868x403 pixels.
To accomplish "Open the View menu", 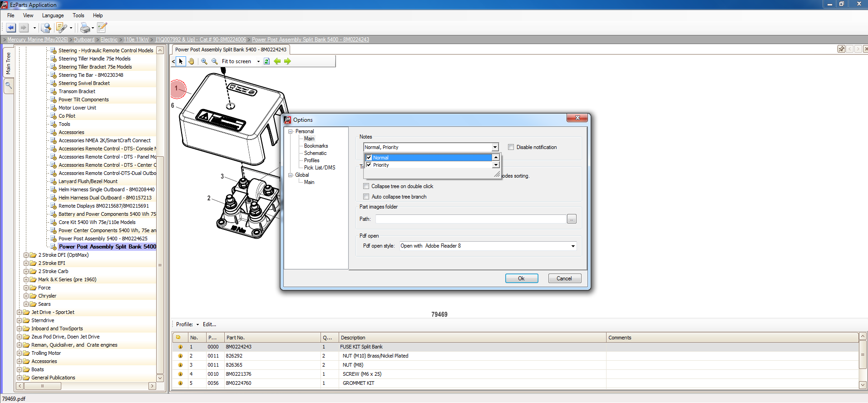I will (x=28, y=15).
